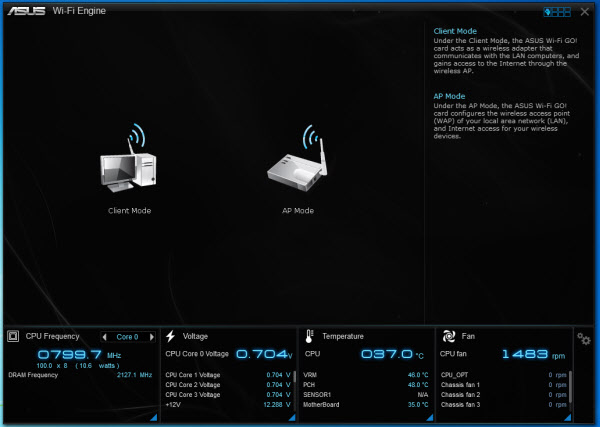Click the CPU Frequency panel title
Screen dimensions: 600x427
[52, 336]
